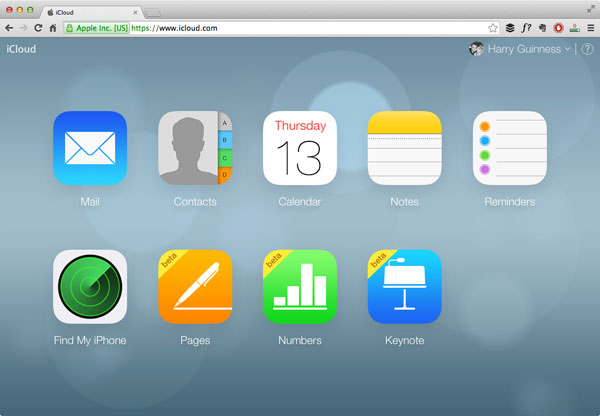Click the download tray extension icon

(574, 28)
